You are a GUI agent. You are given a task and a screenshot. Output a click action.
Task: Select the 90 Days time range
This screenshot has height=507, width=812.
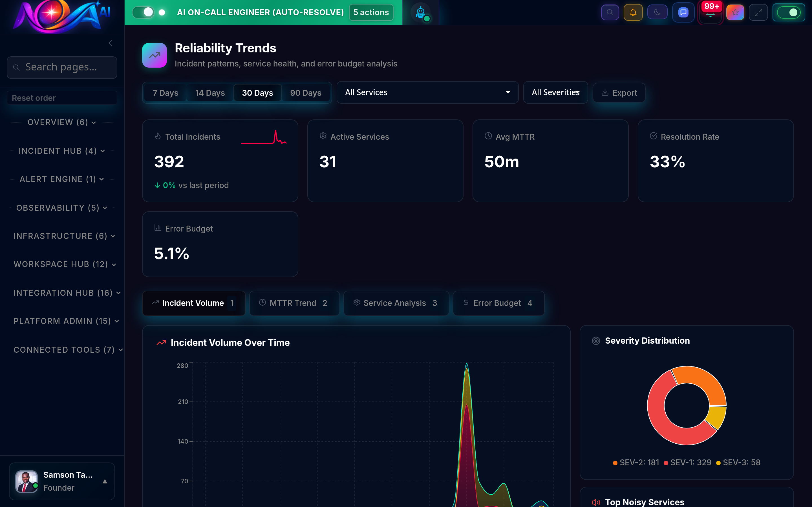click(x=306, y=93)
